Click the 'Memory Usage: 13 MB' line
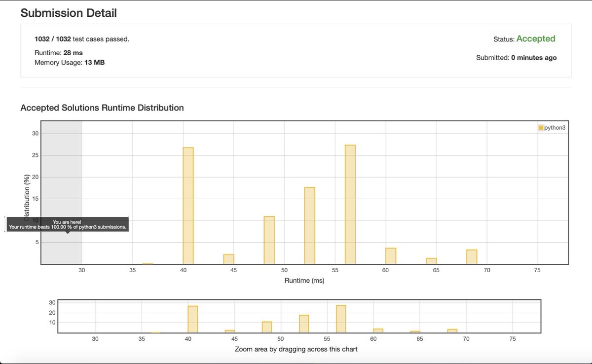Screen dimensions: 592x364 coord(70,63)
